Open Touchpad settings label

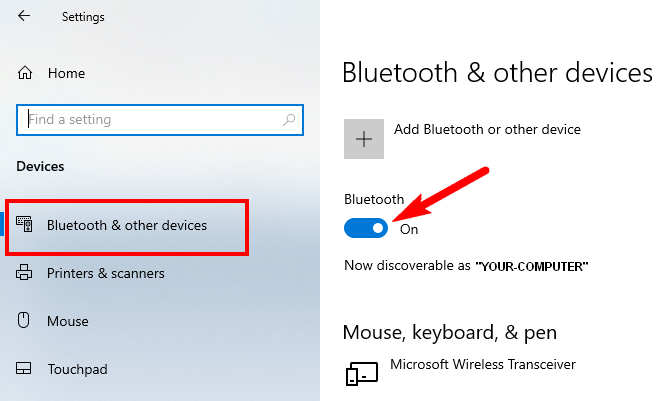pyautogui.click(x=78, y=369)
